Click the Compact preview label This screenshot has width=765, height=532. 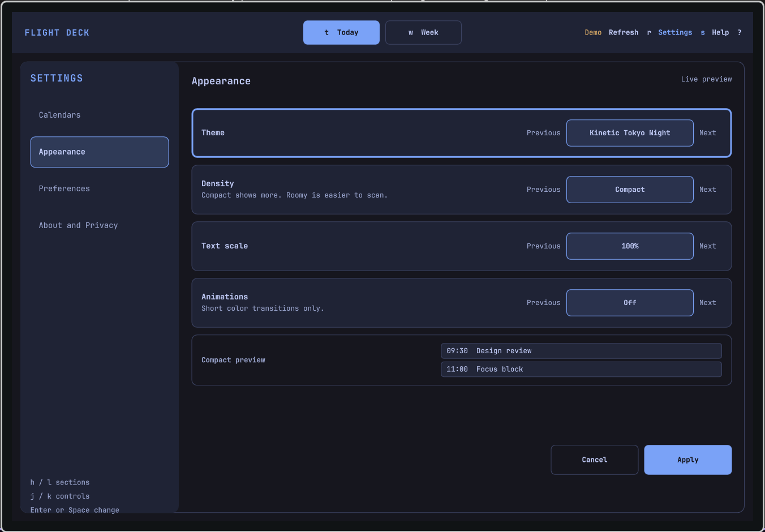233,360
